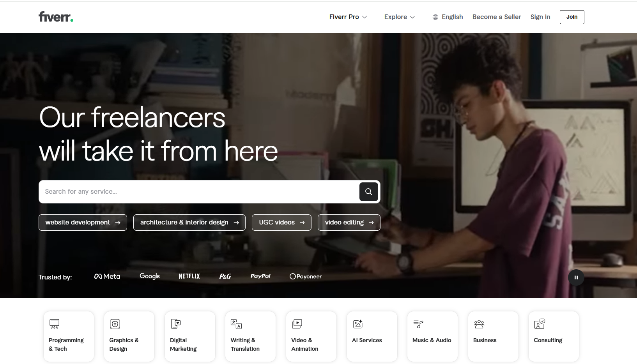
Task: Open the Video & Animation category icon
Action: 297,324
